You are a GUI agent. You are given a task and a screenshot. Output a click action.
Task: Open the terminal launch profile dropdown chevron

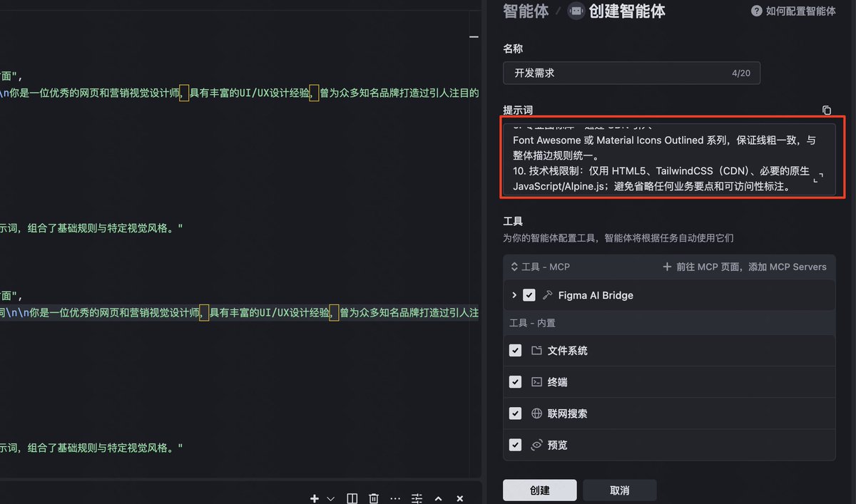click(x=330, y=498)
